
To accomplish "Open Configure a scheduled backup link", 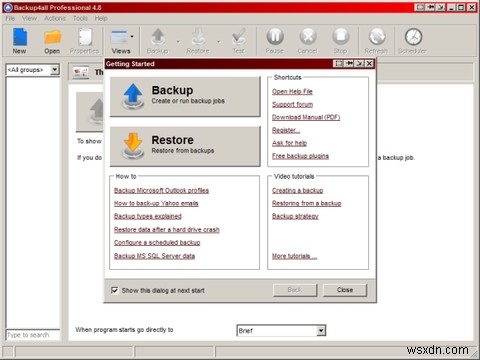I will click(157, 243).
